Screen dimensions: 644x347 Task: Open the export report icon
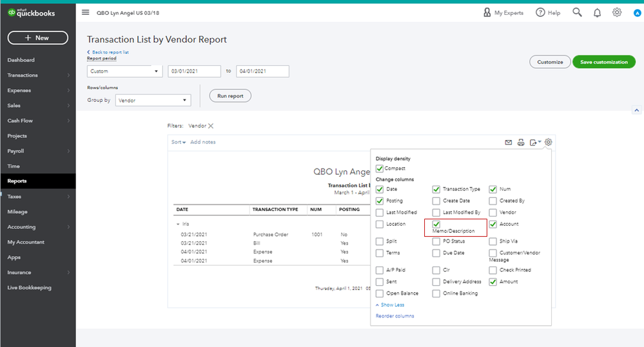535,143
